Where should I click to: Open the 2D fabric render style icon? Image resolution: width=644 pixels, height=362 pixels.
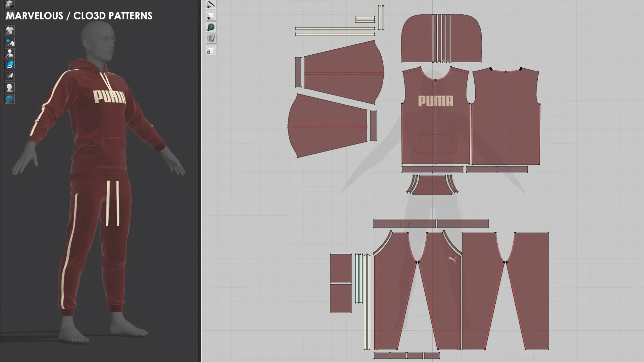point(211,39)
